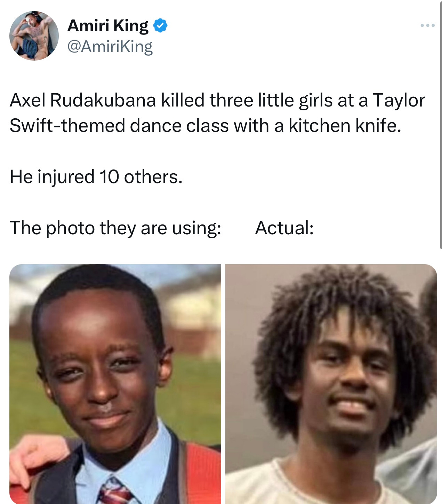Click the scrollbar at the right edge
Viewport: 442px width, 504px height.
441,125
